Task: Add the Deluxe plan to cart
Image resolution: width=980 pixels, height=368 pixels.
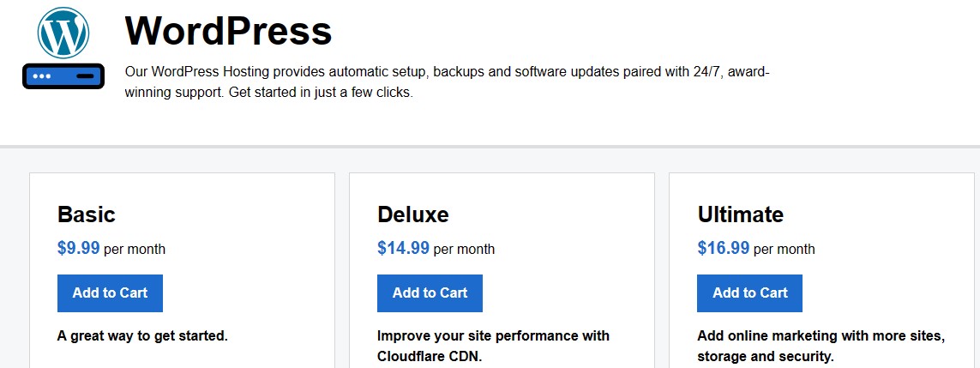Action: 430,293
